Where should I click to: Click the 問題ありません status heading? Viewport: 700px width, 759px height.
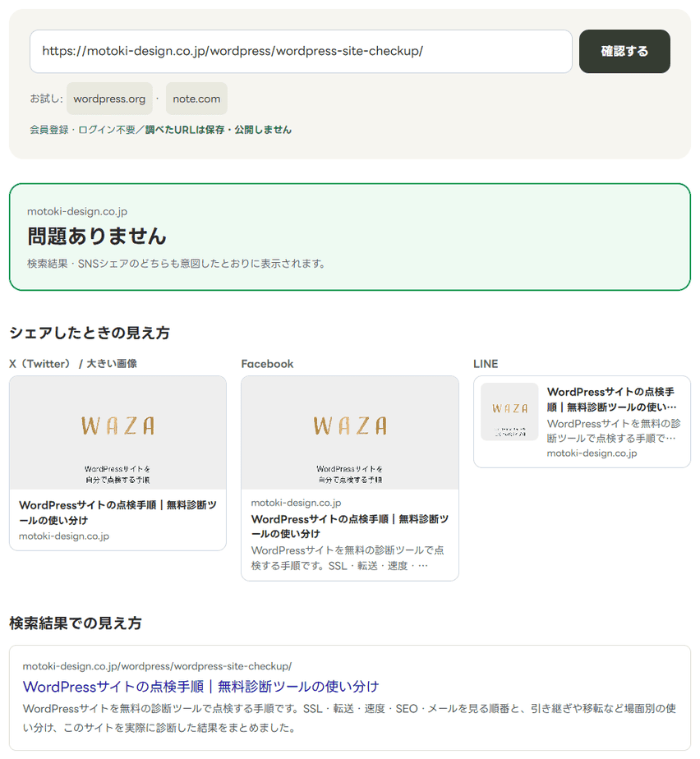[97, 237]
